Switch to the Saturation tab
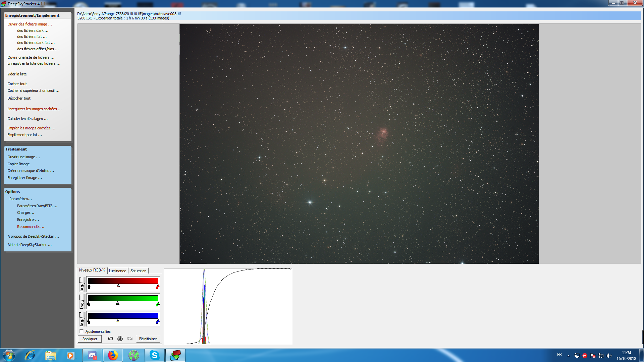 click(x=138, y=271)
